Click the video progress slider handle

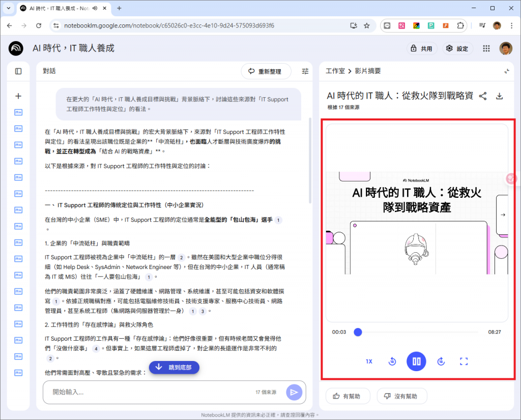358,332
